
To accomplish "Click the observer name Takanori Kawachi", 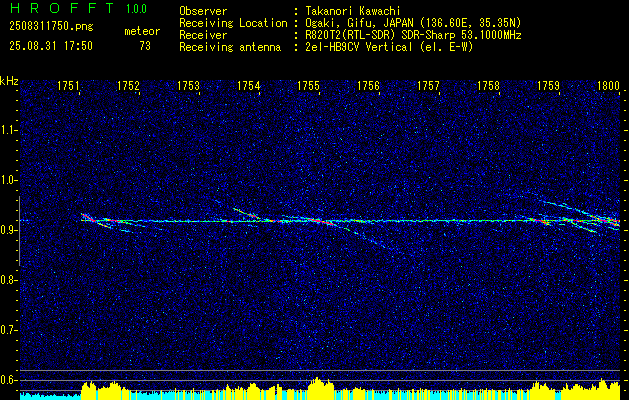I will 353,11.
